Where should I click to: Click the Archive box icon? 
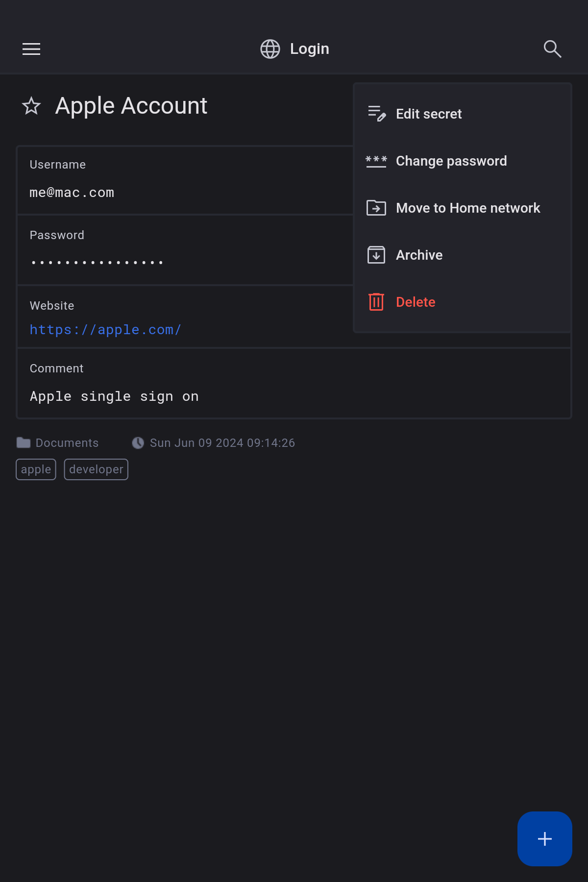coord(376,255)
